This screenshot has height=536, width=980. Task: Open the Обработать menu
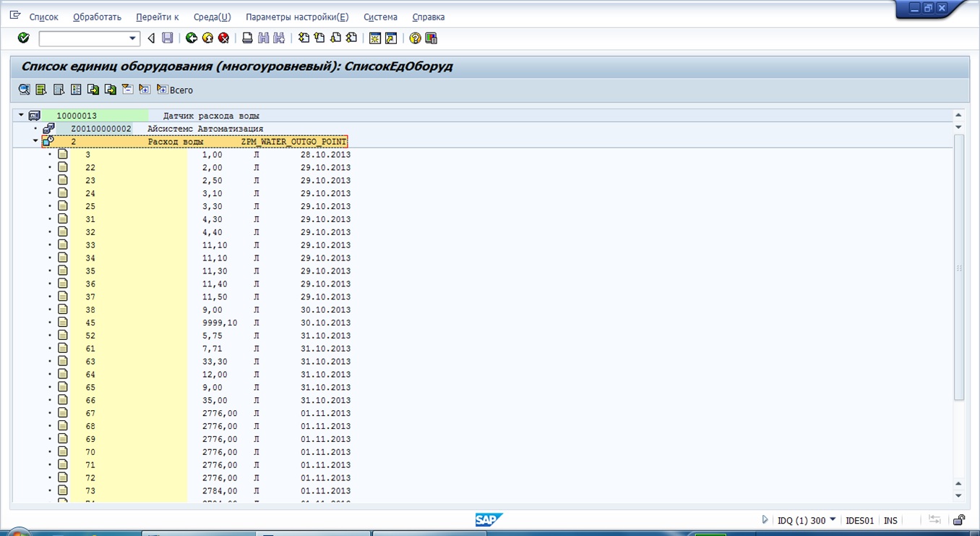coord(98,17)
